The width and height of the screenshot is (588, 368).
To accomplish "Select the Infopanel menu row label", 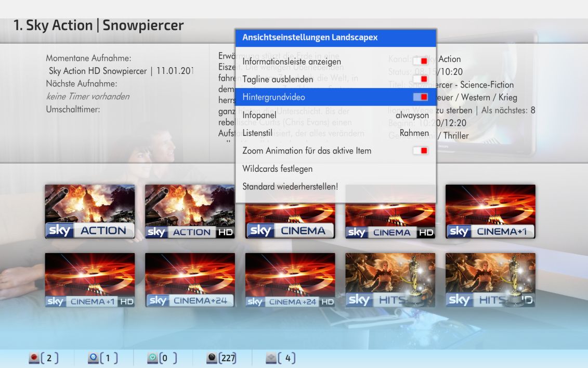I will click(x=259, y=115).
